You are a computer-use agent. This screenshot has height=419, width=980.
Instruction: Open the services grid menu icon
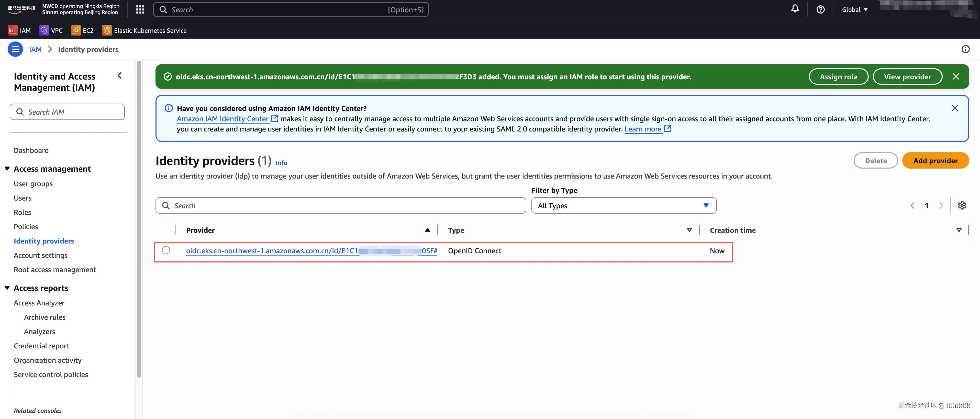pyautogui.click(x=140, y=9)
